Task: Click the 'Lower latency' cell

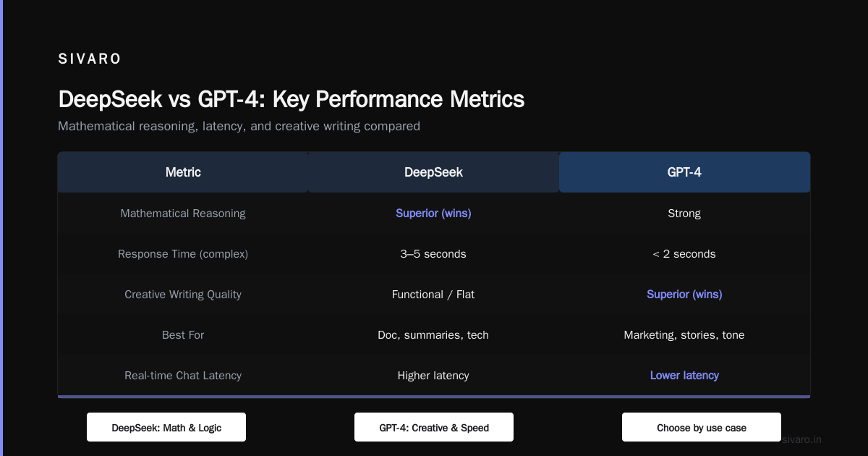Action: point(684,376)
